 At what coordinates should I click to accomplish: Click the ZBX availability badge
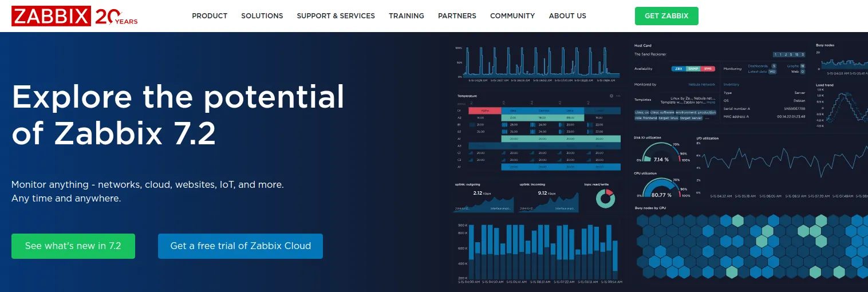tap(678, 69)
